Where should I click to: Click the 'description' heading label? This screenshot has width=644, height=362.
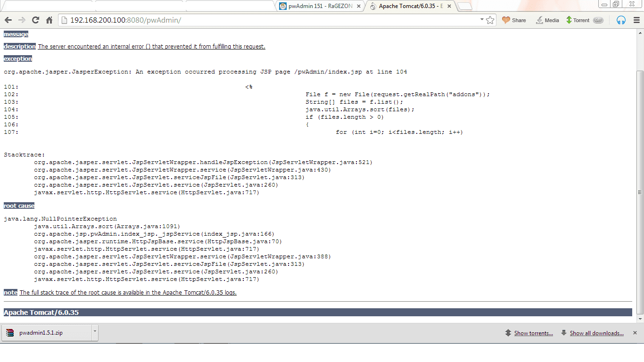click(20, 47)
